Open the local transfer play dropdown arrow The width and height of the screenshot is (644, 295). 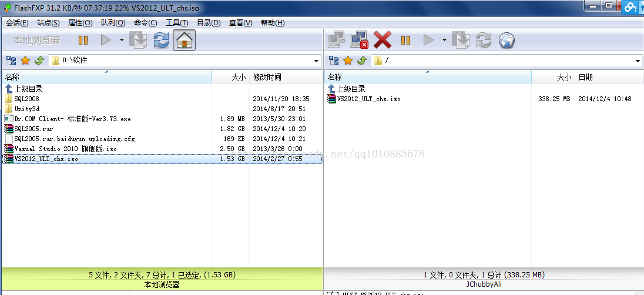(122, 40)
